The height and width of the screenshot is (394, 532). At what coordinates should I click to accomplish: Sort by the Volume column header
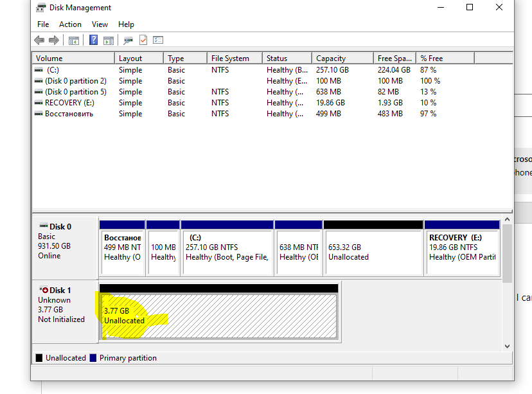[x=73, y=58]
